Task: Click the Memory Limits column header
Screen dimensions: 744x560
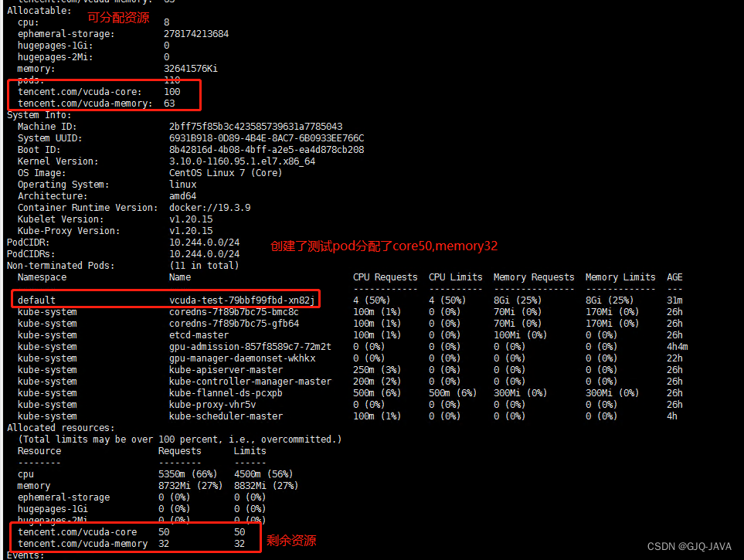Action: [x=620, y=277]
